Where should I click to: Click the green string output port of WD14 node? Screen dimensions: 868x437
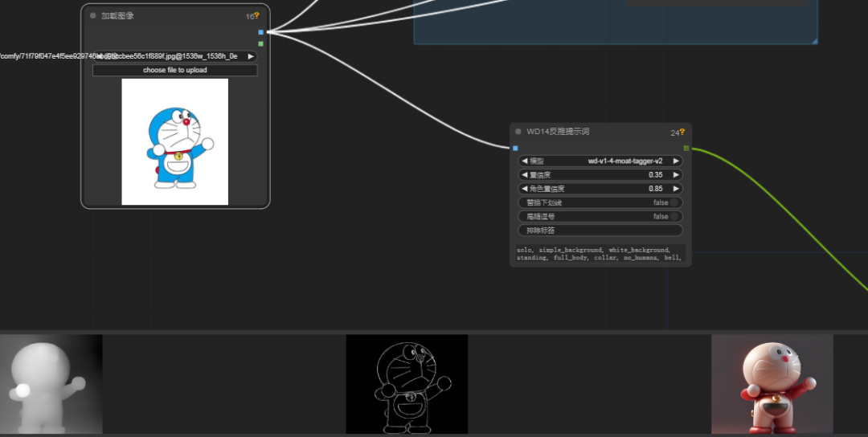(686, 149)
